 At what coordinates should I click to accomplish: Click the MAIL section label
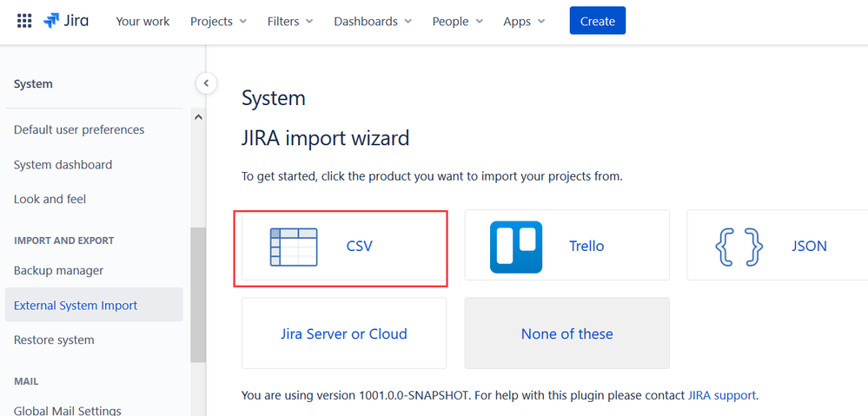pos(26,381)
